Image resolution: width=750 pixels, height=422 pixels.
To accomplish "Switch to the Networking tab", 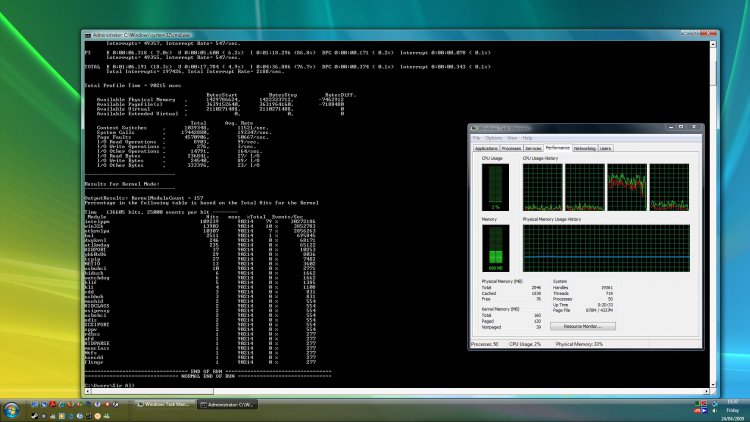I will click(585, 149).
